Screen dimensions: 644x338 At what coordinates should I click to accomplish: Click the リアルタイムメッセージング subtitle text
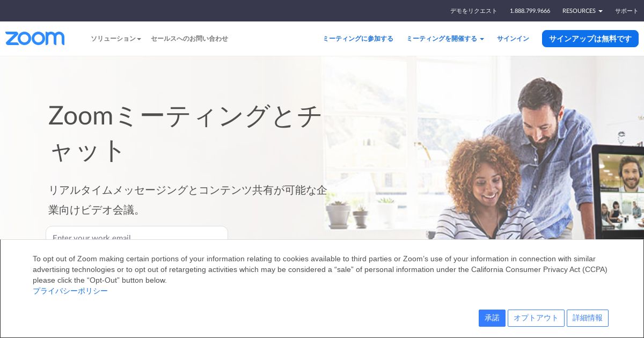tap(188, 200)
